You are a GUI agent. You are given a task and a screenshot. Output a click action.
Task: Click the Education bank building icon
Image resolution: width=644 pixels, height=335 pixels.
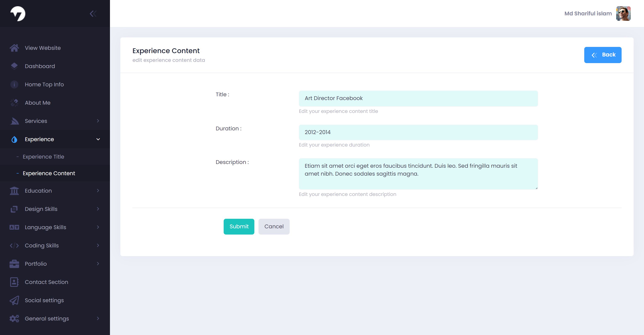click(14, 191)
